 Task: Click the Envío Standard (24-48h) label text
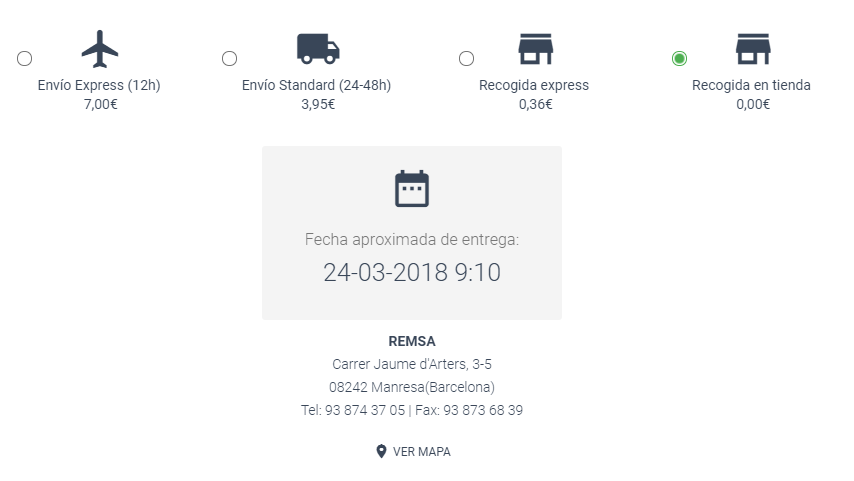coord(316,85)
